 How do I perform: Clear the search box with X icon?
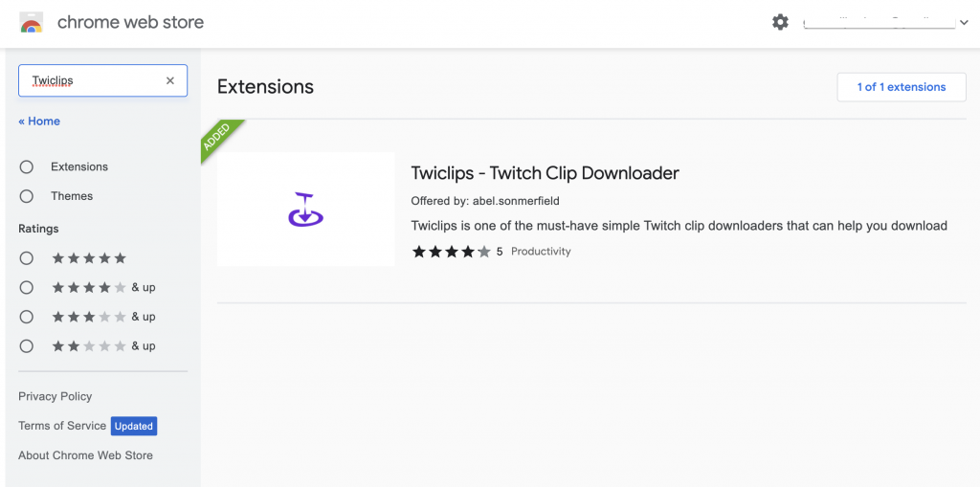170,80
